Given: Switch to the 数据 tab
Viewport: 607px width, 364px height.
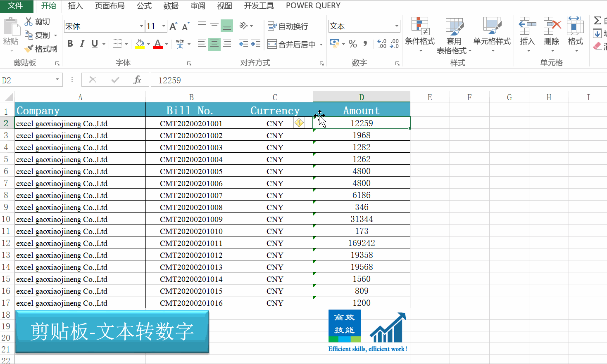Looking at the screenshot, I should click(171, 6).
